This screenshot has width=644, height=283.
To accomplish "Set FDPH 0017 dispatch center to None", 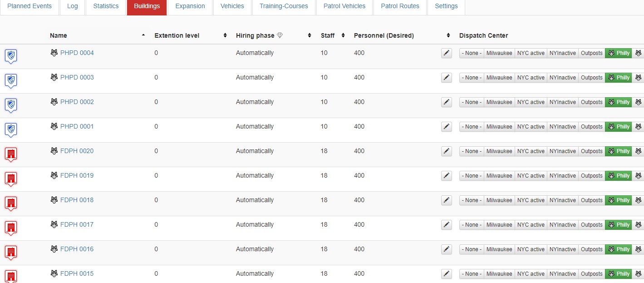I will click(472, 225).
